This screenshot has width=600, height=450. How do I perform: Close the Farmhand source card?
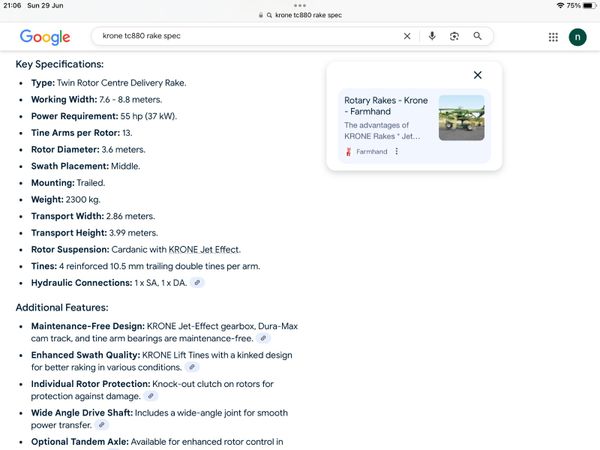point(477,75)
